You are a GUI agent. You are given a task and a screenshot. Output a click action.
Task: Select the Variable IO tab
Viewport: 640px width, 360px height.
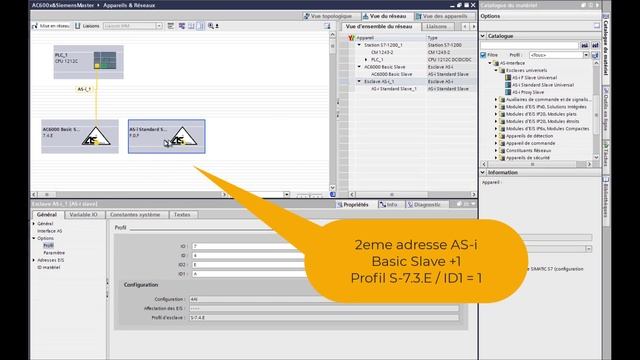[x=83, y=214]
